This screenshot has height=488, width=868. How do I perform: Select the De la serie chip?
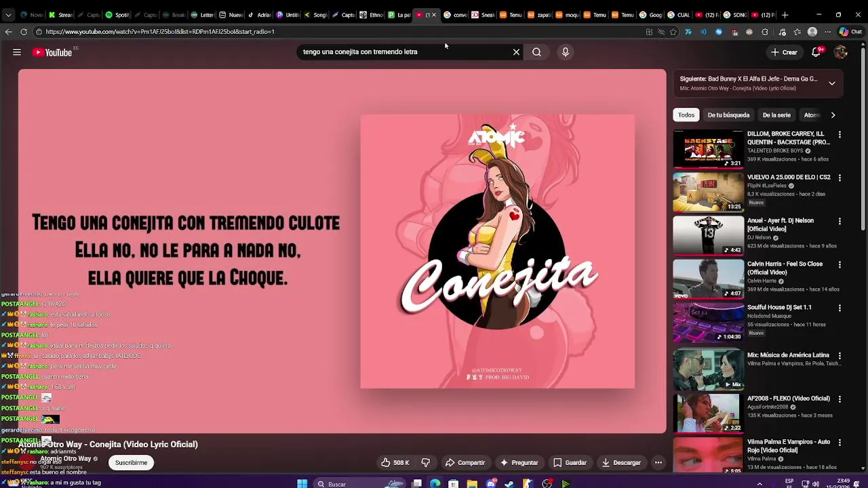(x=776, y=115)
